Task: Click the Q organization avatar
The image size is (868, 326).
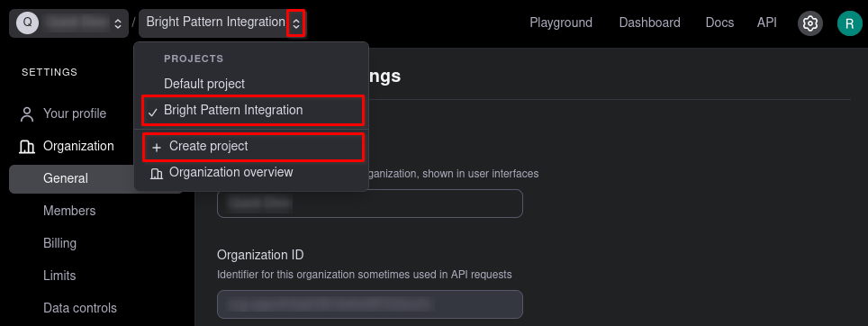Action: pyautogui.click(x=28, y=23)
